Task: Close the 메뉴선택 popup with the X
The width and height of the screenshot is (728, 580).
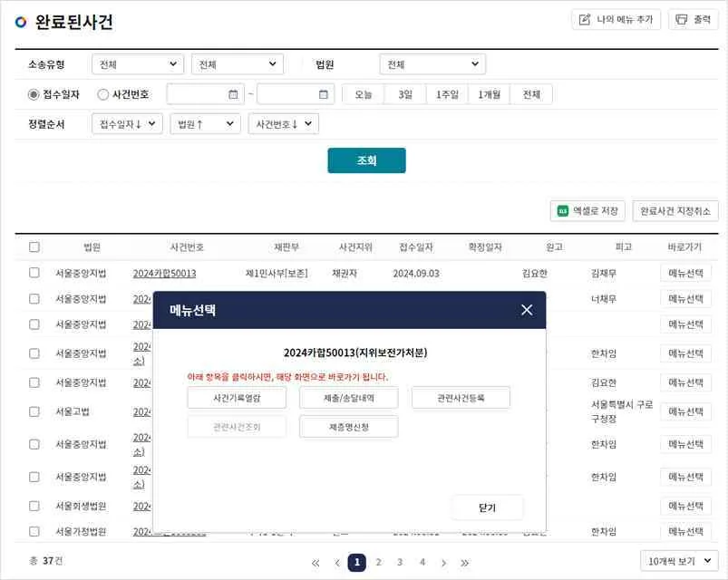Action: 527,310
